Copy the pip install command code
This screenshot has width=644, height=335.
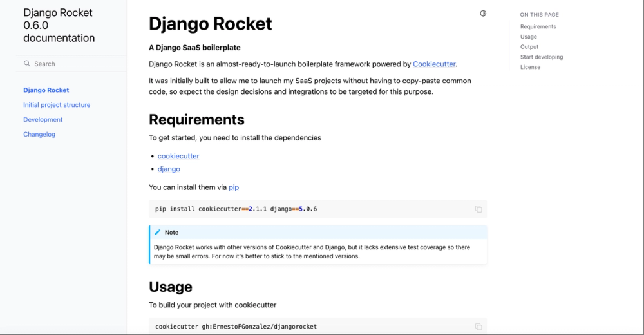pos(478,209)
